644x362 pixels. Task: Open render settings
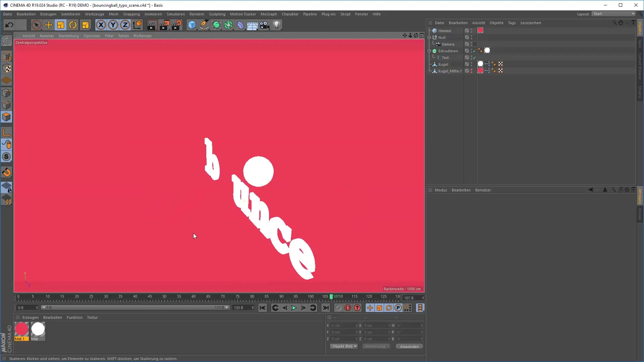pos(177,25)
